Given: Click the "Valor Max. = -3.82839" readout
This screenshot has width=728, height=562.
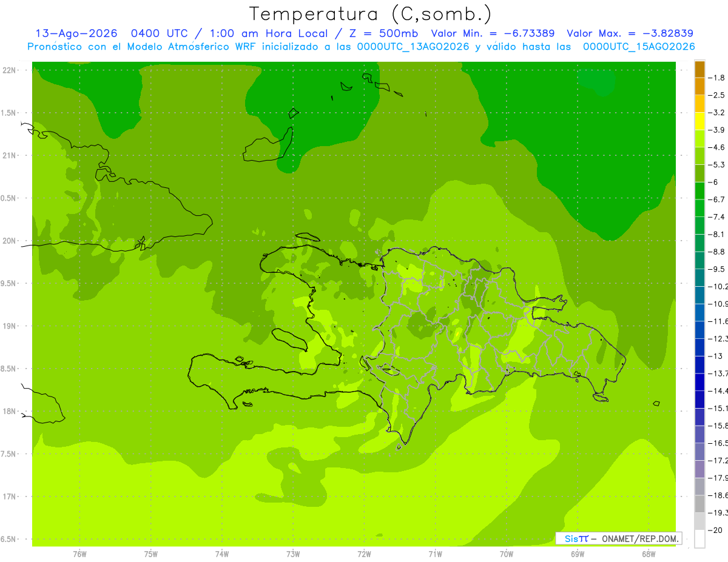Looking at the screenshot, I should 630,33.
